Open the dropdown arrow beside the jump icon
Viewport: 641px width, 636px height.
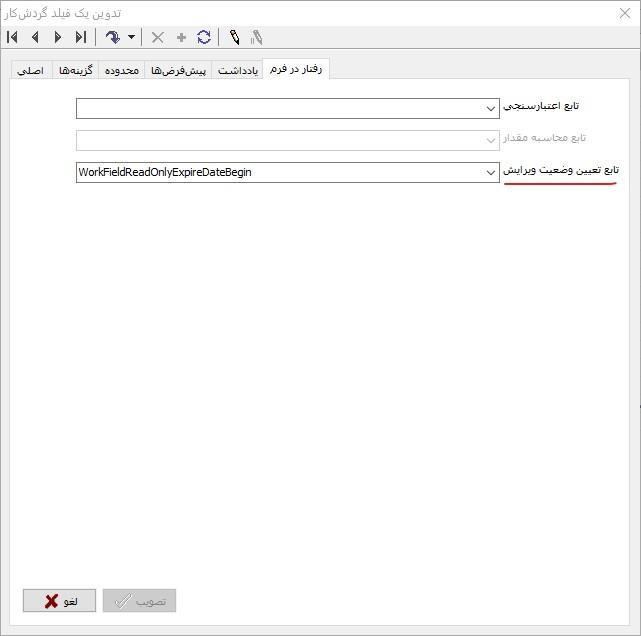tap(131, 38)
